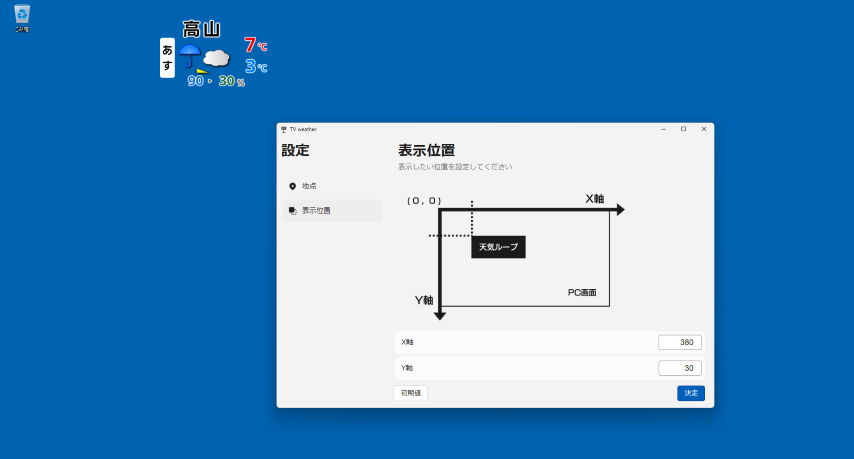Select the 地点 location menu item
The width and height of the screenshot is (854, 459).
332,186
